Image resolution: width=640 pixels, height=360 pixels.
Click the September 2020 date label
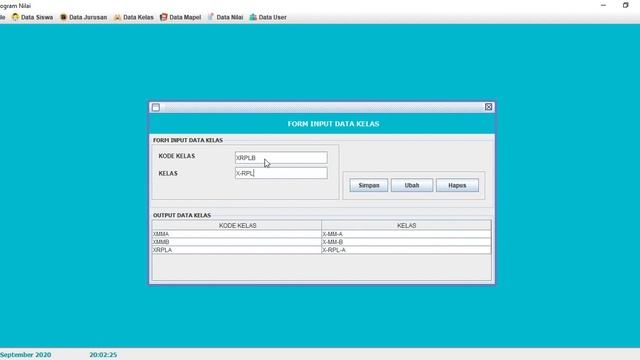[x=26, y=355]
